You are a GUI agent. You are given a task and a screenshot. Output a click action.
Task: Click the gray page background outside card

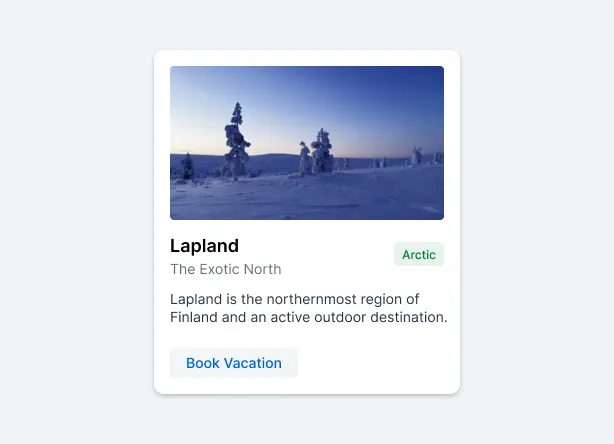pyautogui.click(x=70, y=220)
